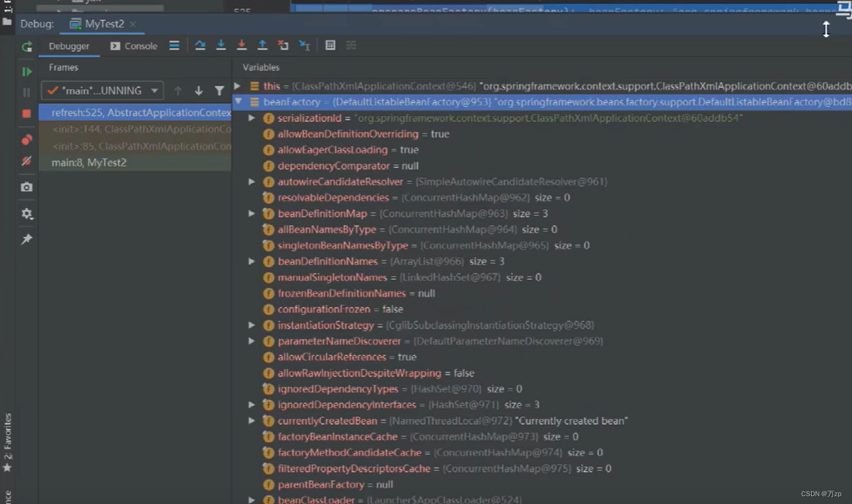The image size is (852, 504).
Task: Expand the 'this' variable node
Action: point(238,86)
